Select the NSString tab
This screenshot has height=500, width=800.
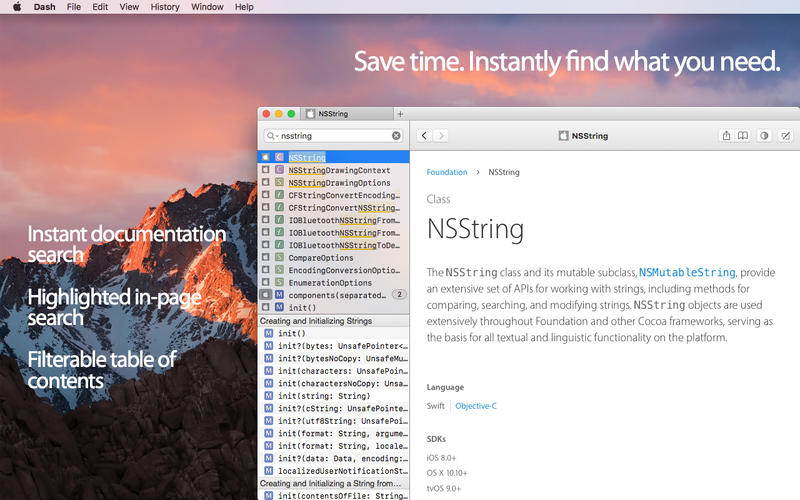[x=348, y=114]
